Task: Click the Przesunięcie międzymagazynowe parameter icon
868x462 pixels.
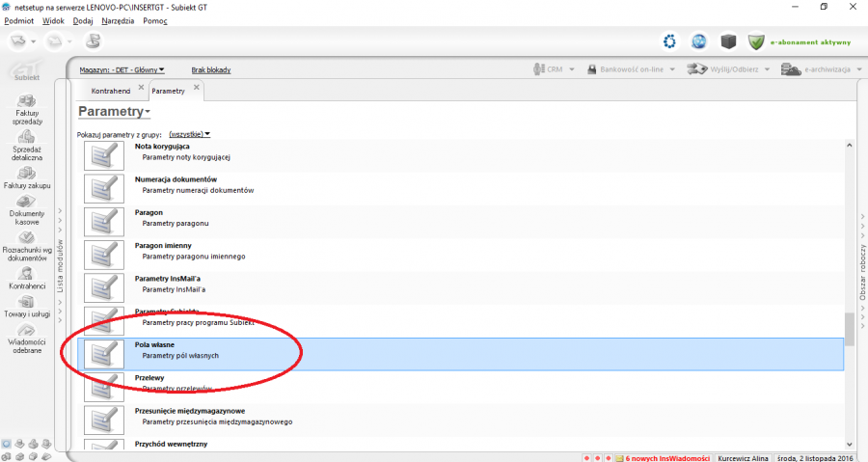Action: [x=104, y=420]
